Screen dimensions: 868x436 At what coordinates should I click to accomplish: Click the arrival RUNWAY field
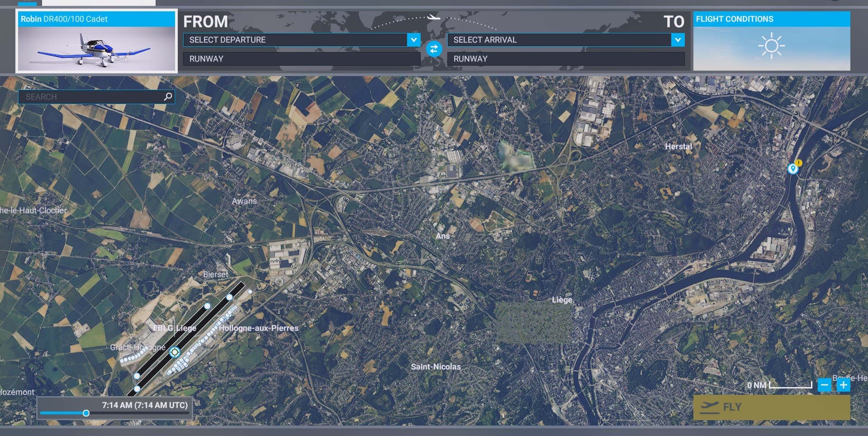565,59
